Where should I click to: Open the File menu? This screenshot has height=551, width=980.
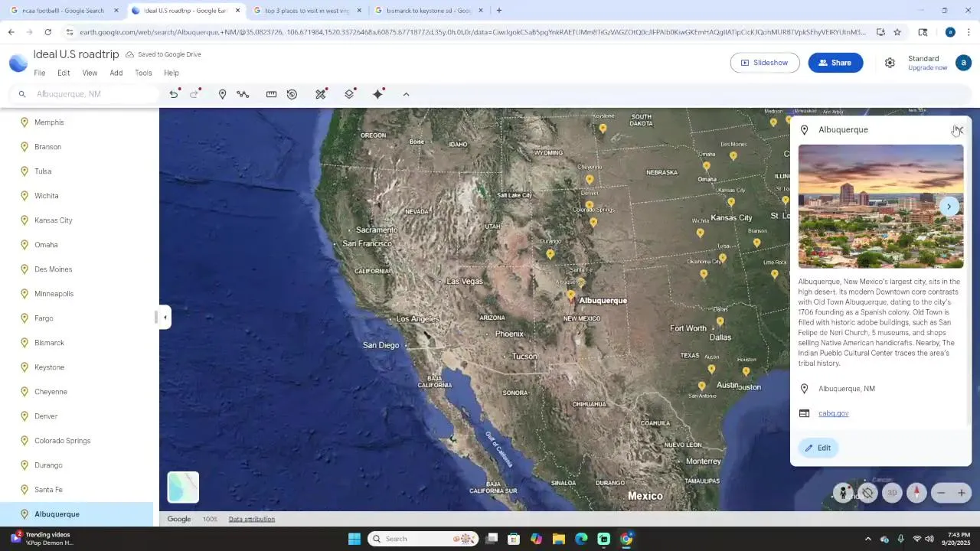click(x=40, y=73)
